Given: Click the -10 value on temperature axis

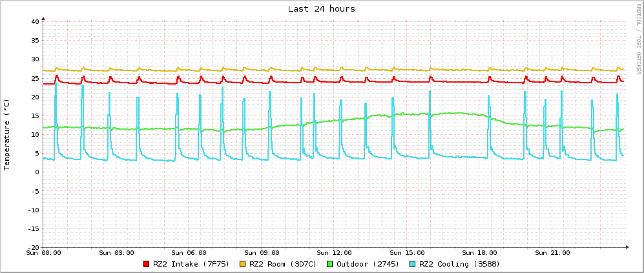Looking at the screenshot, I should pyautogui.click(x=34, y=210).
